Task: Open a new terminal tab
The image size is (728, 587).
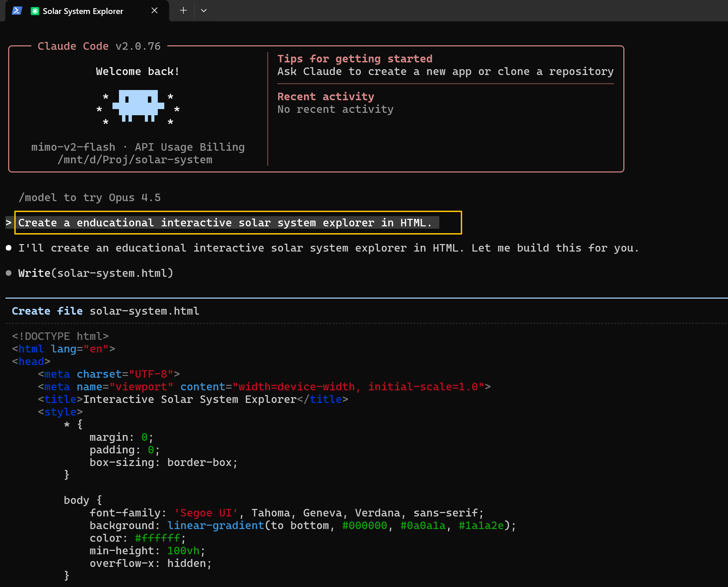Action: [183, 11]
